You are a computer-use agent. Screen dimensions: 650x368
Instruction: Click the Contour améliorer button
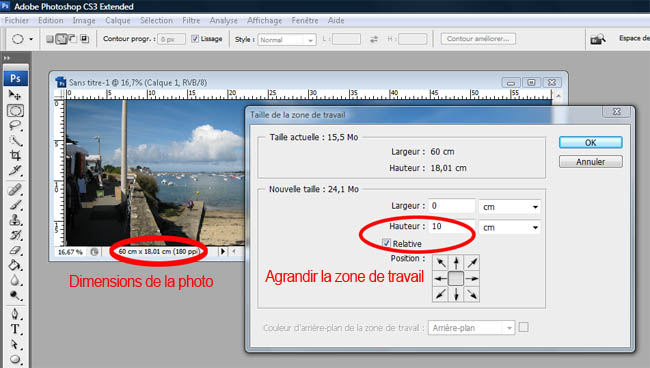[478, 39]
